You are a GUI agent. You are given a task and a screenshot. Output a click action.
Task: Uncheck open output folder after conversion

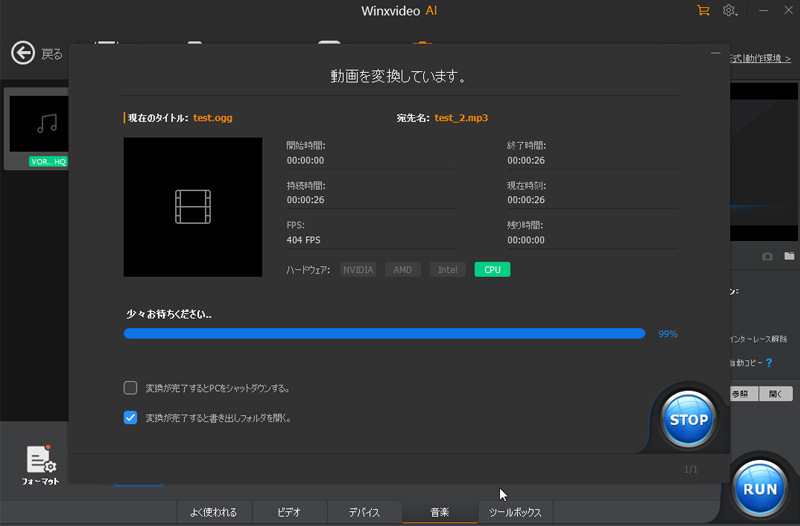tap(130, 417)
